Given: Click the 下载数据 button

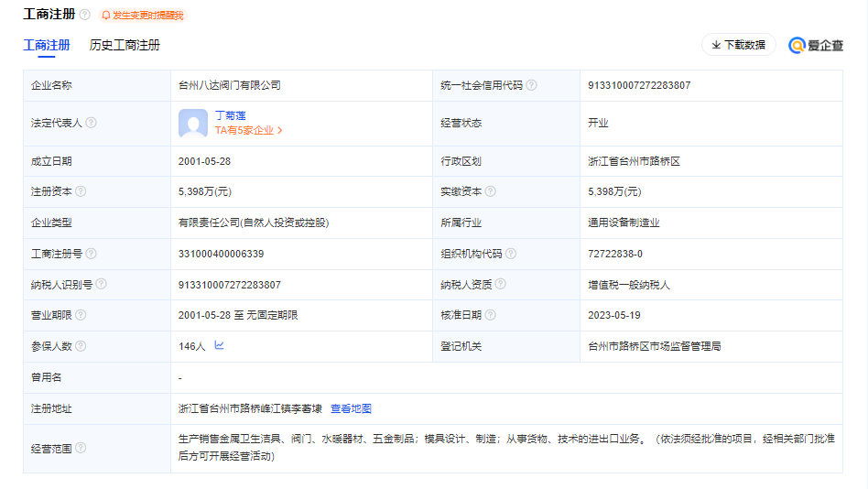Looking at the screenshot, I should (738, 45).
